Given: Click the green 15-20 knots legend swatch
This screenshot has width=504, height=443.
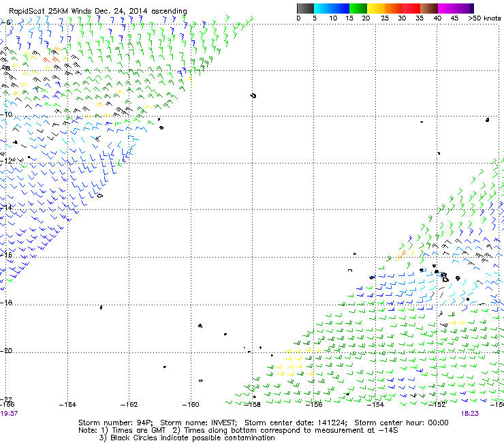Looking at the screenshot, I should coord(358,8).
